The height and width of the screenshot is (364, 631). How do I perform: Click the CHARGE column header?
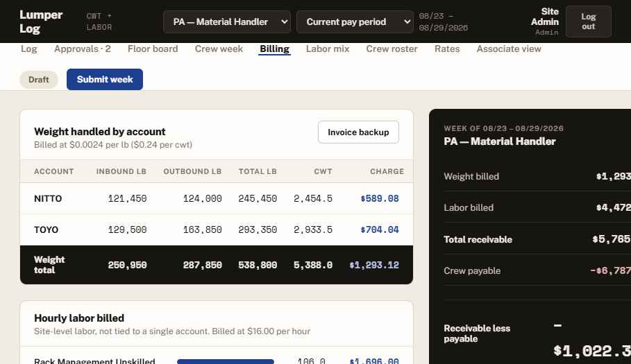click(x=387, y=171)
